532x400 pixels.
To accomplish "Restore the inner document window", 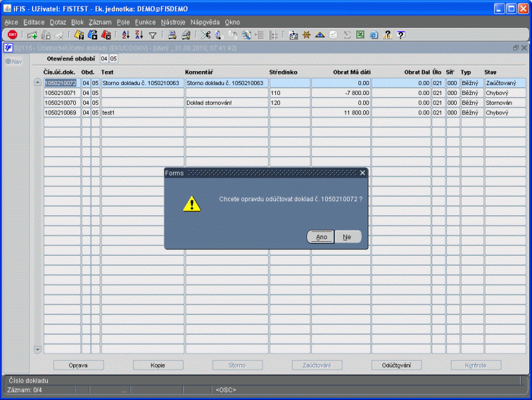I will click(x=516, y=48).
